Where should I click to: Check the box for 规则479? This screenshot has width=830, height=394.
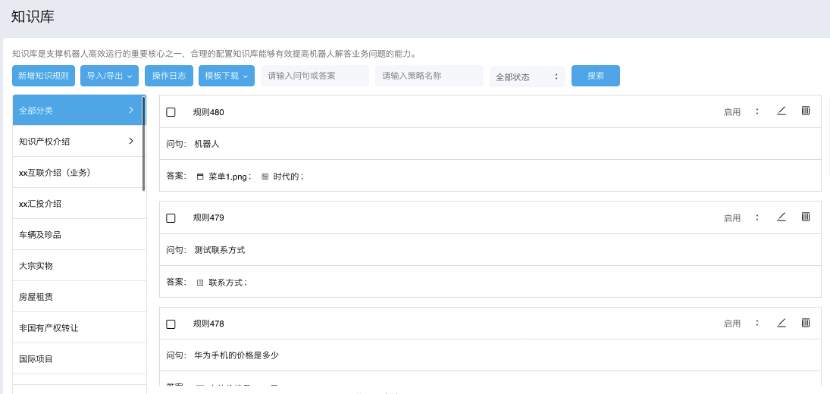coord(171,218)
